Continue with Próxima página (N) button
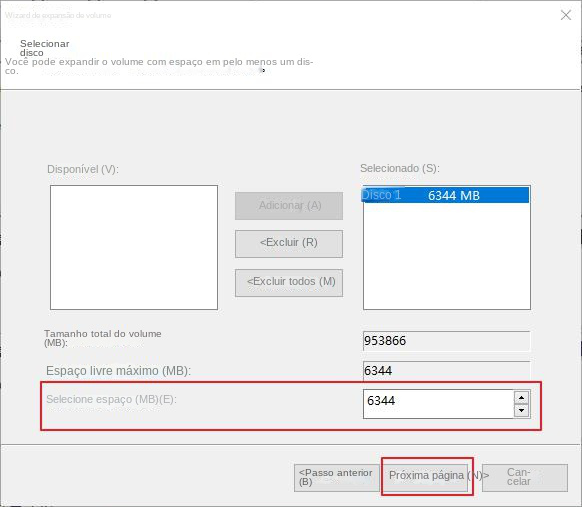Image resolution: width=582 pixels, height=507 pixels. (427, 477)
